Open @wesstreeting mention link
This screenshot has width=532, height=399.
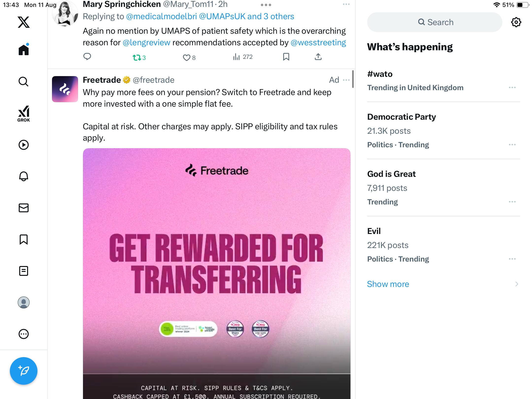(x=318, y=43)
